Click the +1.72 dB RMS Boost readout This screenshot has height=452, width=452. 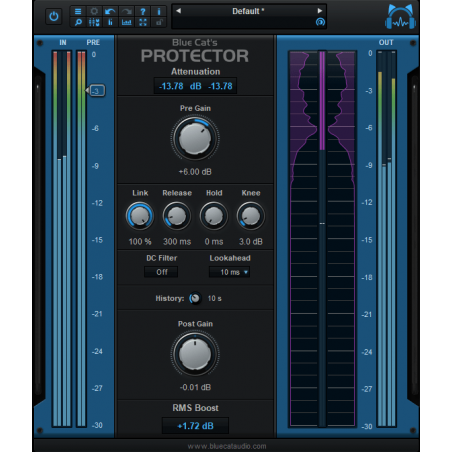click(195, 426)
